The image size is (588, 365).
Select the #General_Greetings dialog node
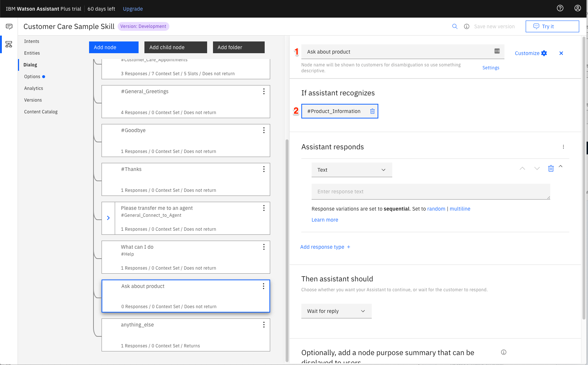pos(186,102)
